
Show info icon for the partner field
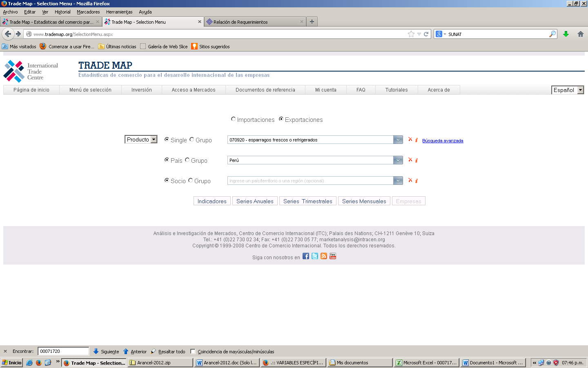point(416,181)
